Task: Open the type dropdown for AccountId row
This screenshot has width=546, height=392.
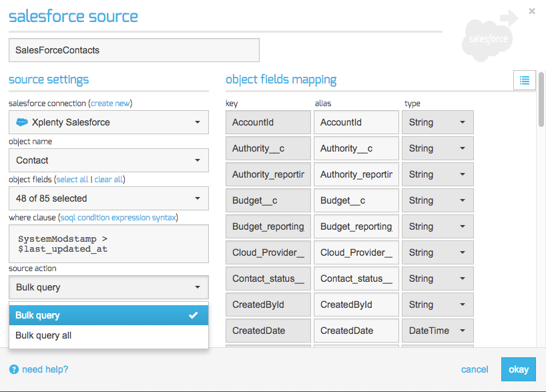Action: (437, 122)
